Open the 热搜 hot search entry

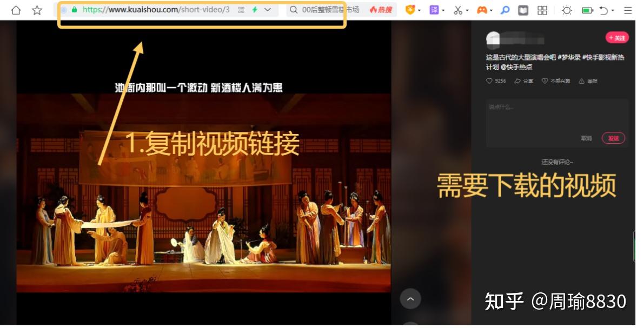381,10
